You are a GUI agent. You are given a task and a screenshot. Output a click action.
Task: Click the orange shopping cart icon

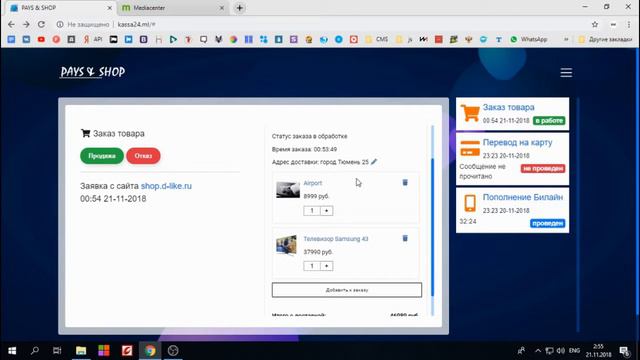click(470, 113)
